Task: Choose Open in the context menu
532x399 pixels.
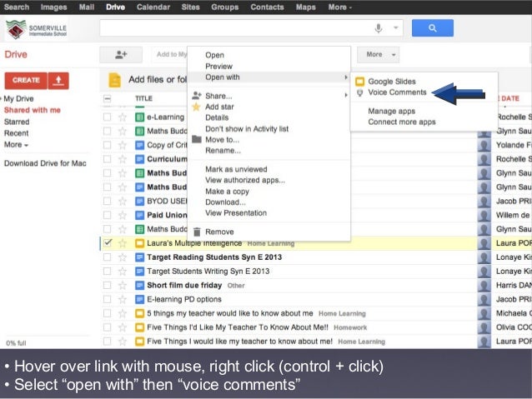Action: click(x=214, y=55)
